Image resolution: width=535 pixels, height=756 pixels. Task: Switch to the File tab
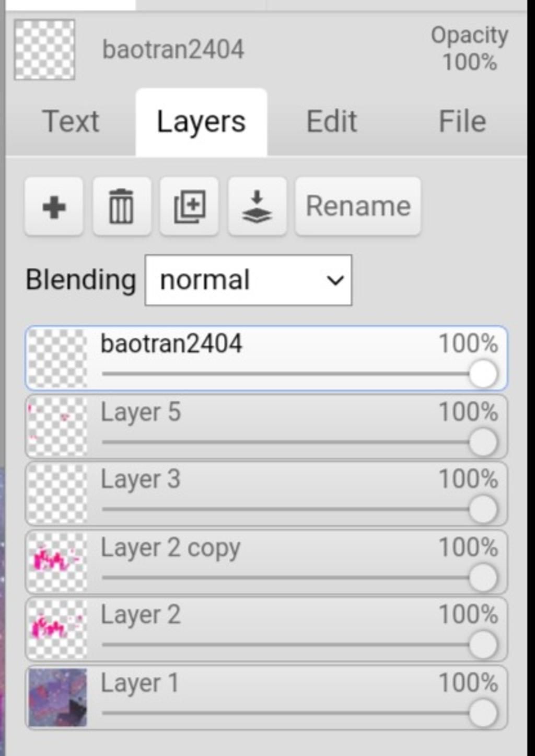(462, 122)
